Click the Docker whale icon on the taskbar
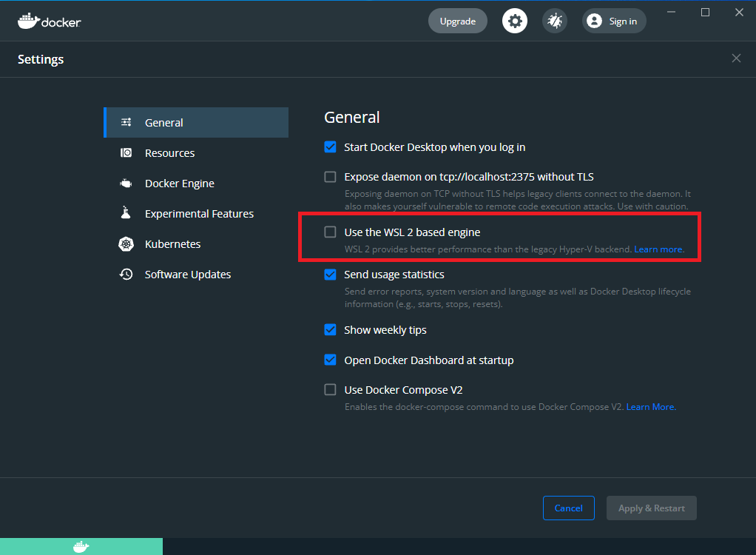 81,546
